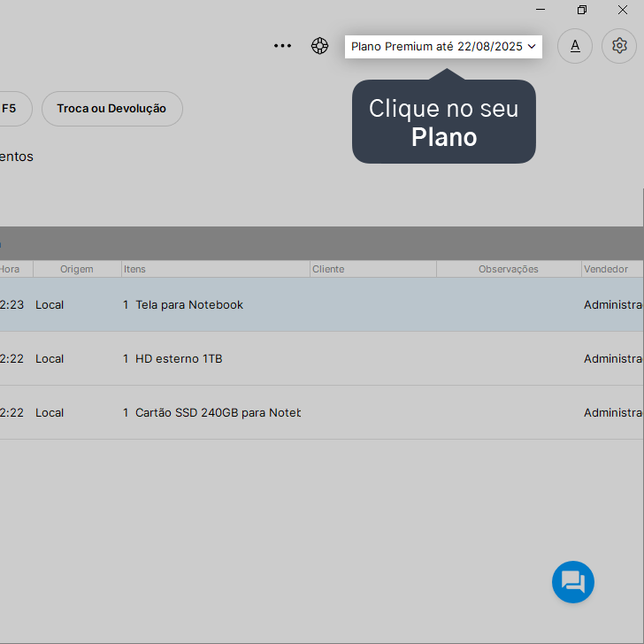Click time 2:23 in first row
Screen dimensions: 644x644
tap(11, 304)
